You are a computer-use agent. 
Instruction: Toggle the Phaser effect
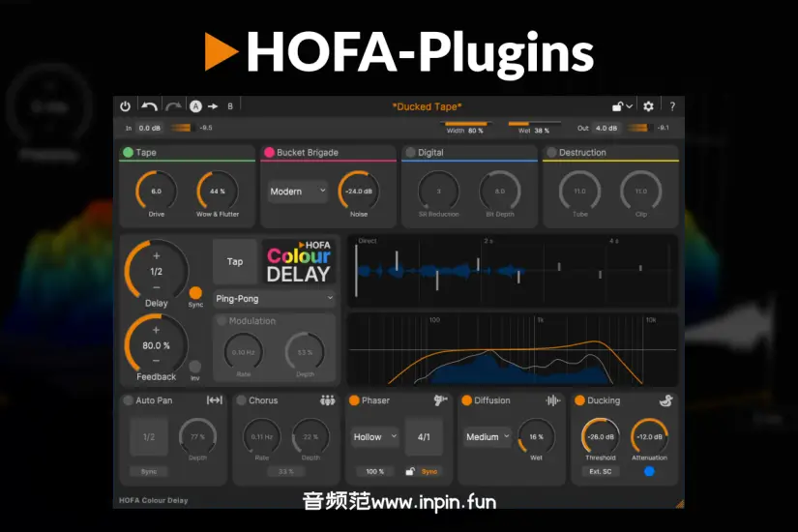(354, 400)
